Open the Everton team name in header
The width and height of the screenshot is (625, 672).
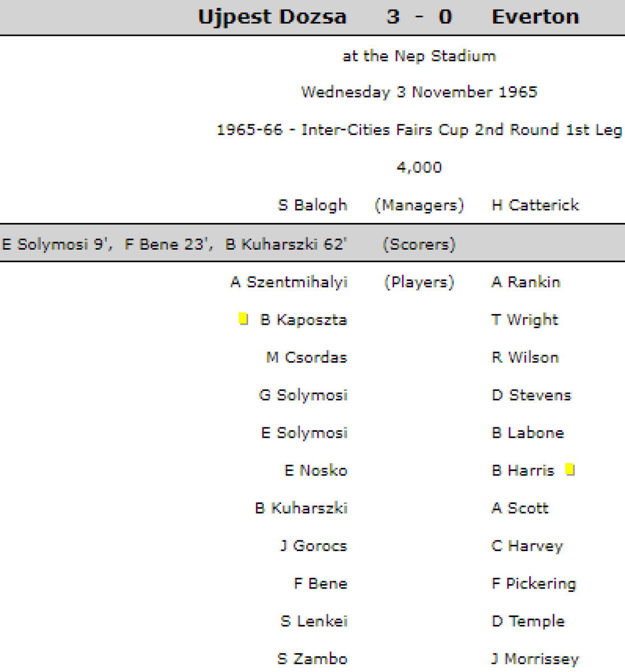coord(535,17)
